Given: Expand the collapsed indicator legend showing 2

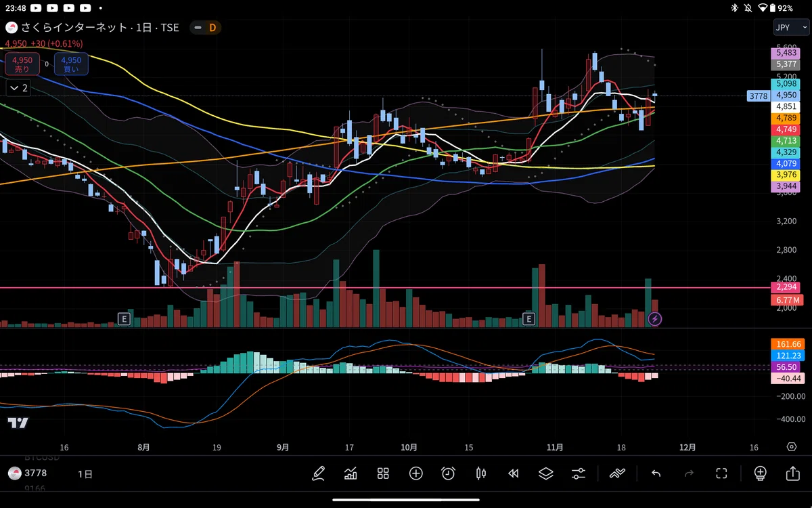Looking at the screenshot, I should (18, 88).
